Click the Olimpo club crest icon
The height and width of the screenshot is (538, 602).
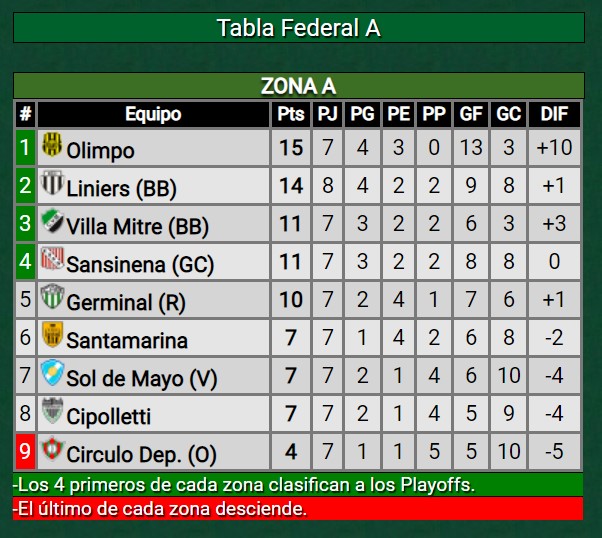(51, 146)
